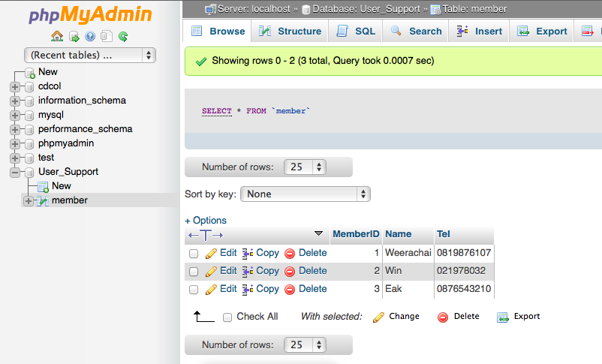Select the mysql database in the tree
Screen dimensions: 602x364
51,115
